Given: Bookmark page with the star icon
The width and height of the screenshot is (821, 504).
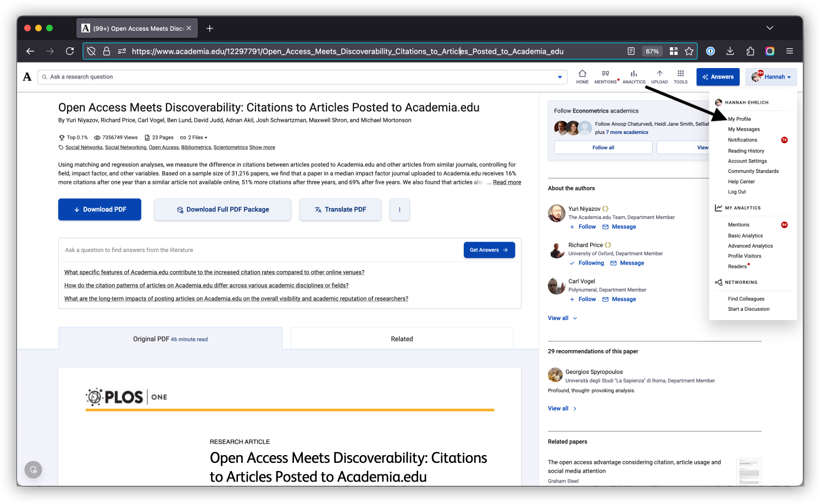Looking at the screenshot, I should click(689, 51).
